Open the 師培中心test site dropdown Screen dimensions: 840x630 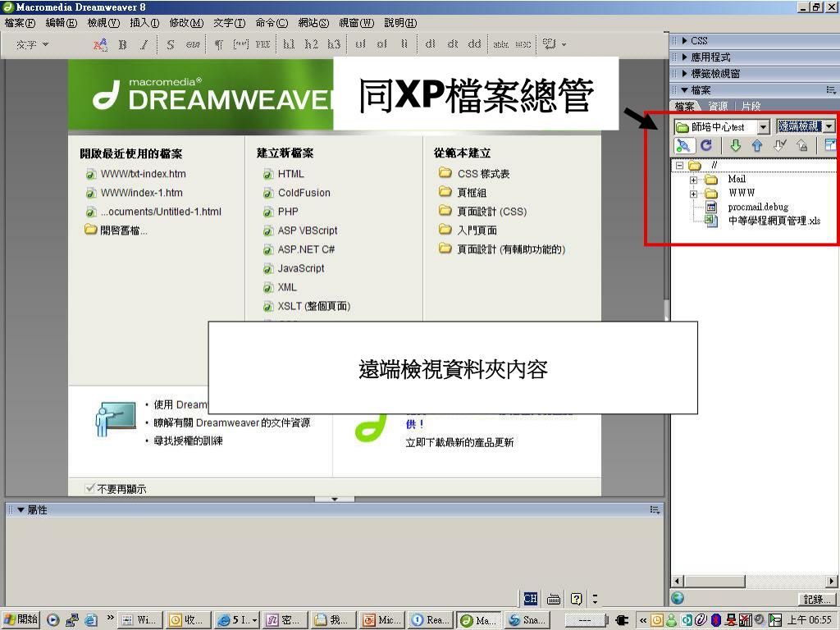[x=764, y=127]
